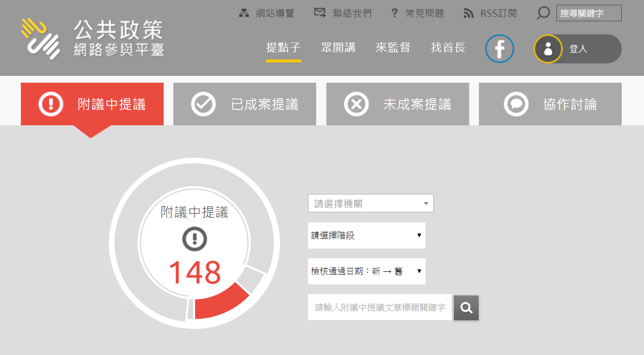Image resolution: width=644 pixels, height=355 pixels.
Task: Open the Facebook page icon
Action: coord(500,48)
